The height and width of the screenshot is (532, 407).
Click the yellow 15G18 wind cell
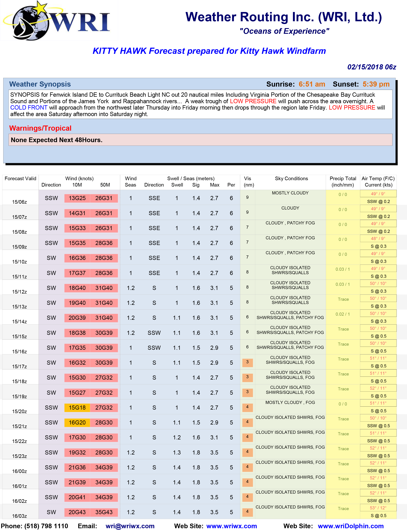tap(77, 408)
